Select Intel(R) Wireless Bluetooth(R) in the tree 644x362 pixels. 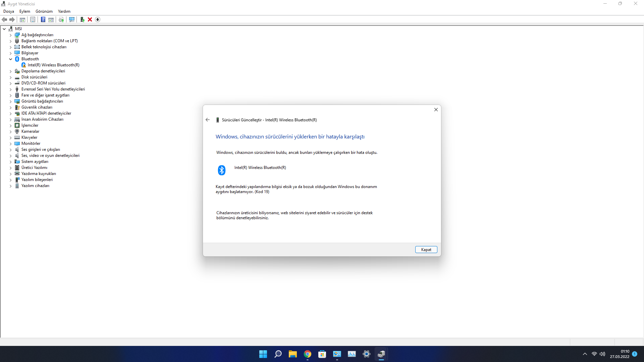coord(53,65)
